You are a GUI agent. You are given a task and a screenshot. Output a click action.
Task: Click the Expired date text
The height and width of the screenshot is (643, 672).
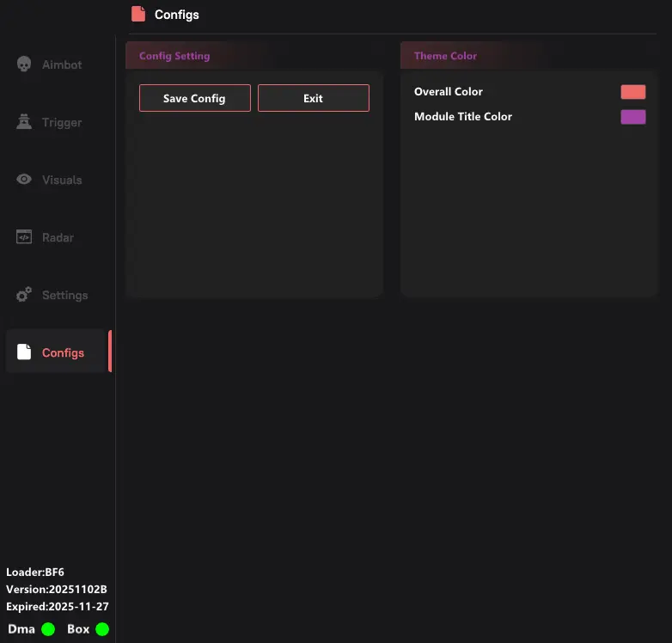[58, 606]
